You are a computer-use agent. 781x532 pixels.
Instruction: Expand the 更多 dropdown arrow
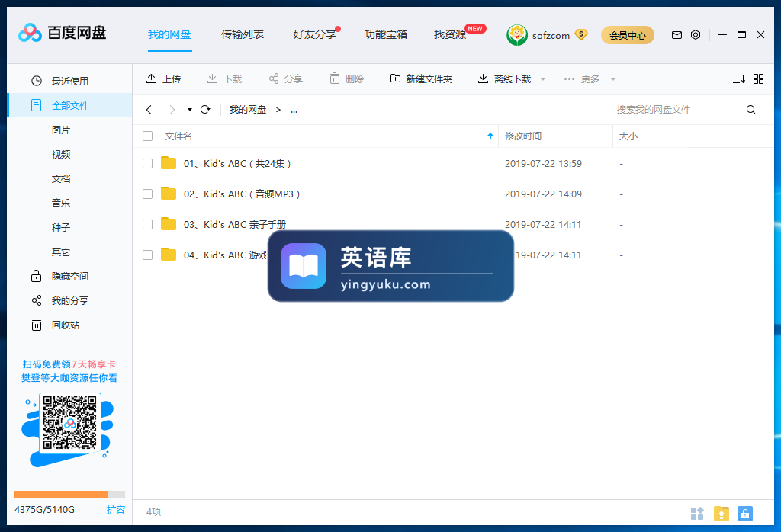coord(613,79)
